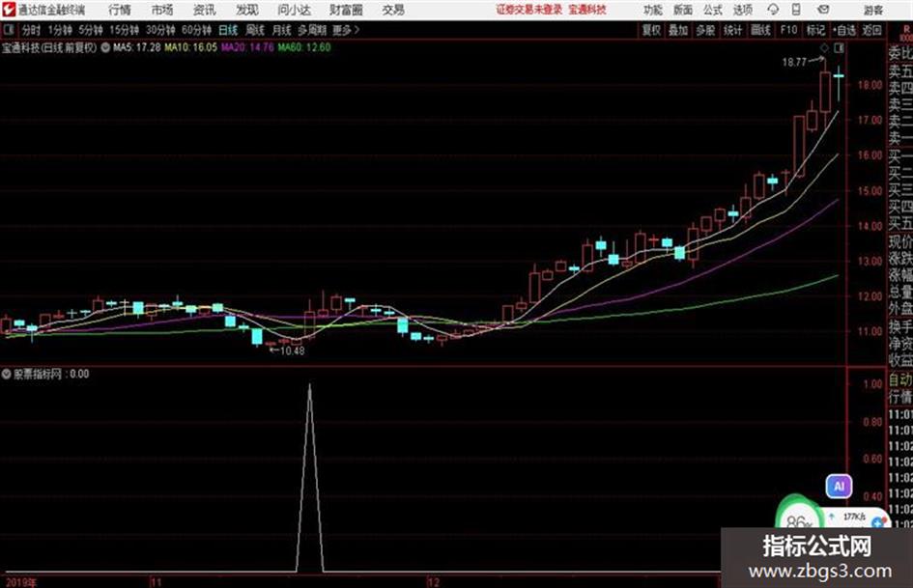Add stock with the 自选 button

[x=844, y=30]
